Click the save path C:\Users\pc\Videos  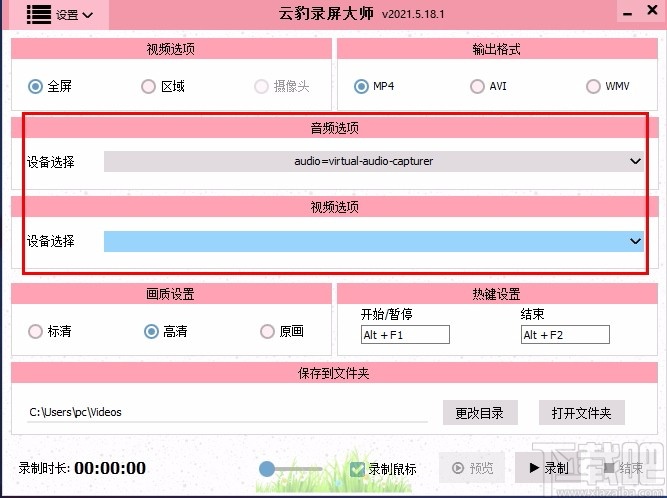(x=227, y=412)
